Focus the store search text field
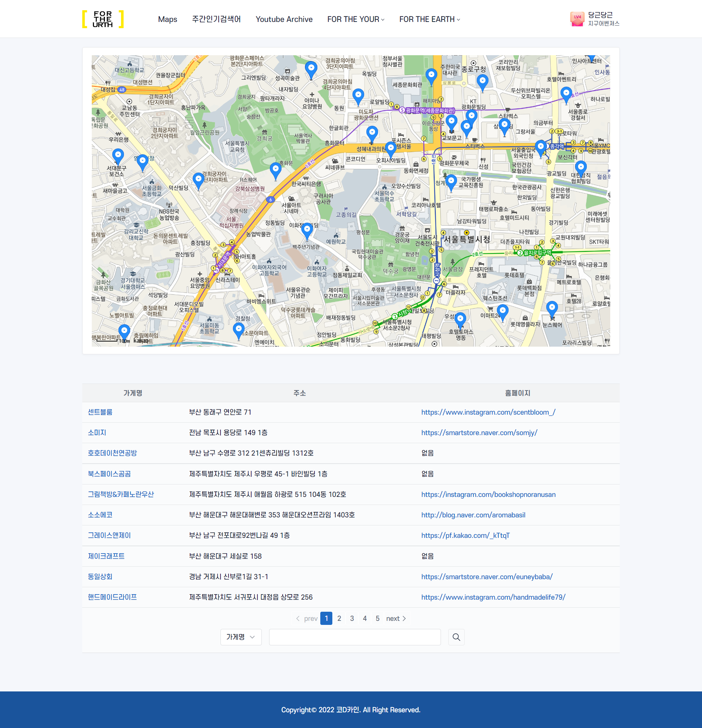The height and width of the screenshot is (728, 702). 354,637
